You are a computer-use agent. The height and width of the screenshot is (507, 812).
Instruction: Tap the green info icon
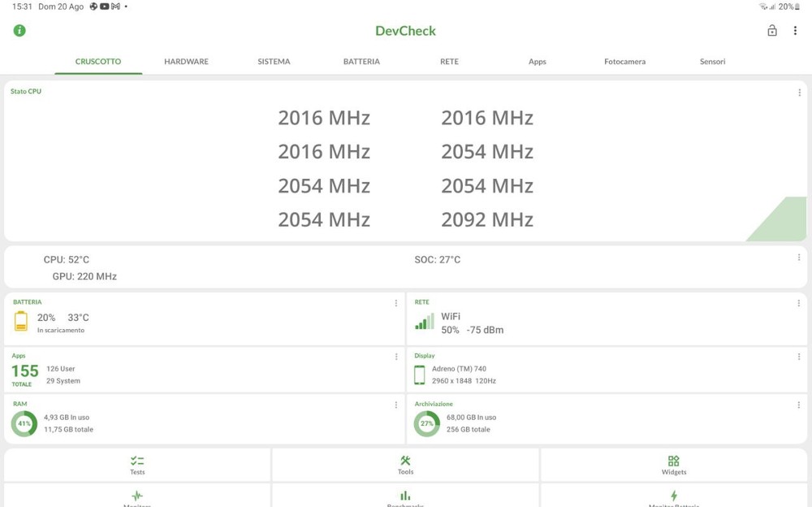(x=19, y=31)
